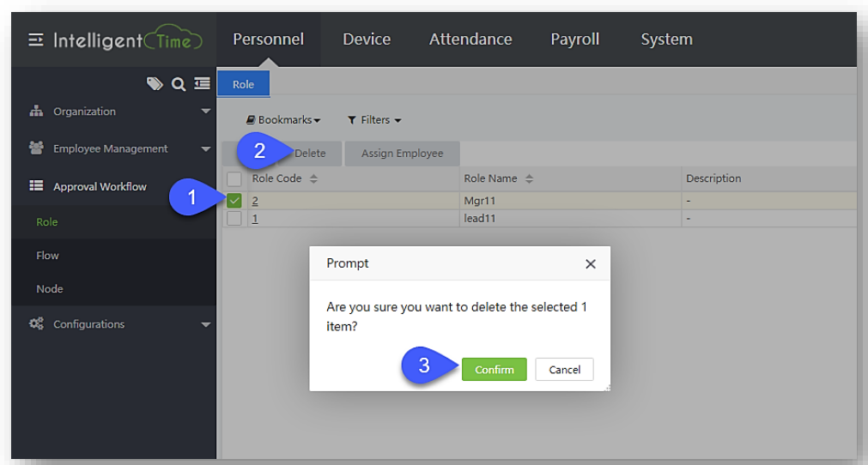Sort by Role Name column arrows

[529, 179]
